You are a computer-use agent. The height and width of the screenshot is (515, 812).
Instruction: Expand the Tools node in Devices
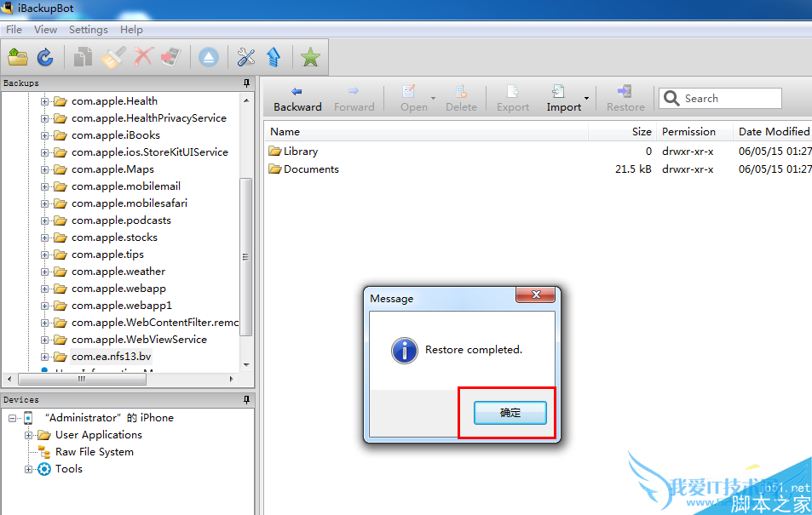28,469
